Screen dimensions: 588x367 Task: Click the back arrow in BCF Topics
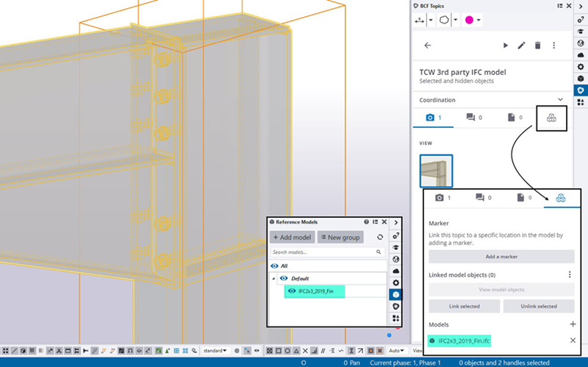427,46
